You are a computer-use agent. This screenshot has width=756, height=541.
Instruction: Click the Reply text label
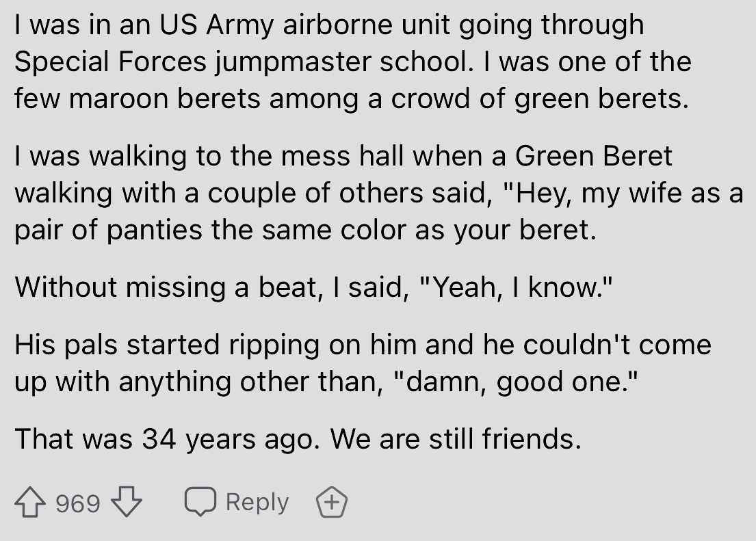click(257, 503)
